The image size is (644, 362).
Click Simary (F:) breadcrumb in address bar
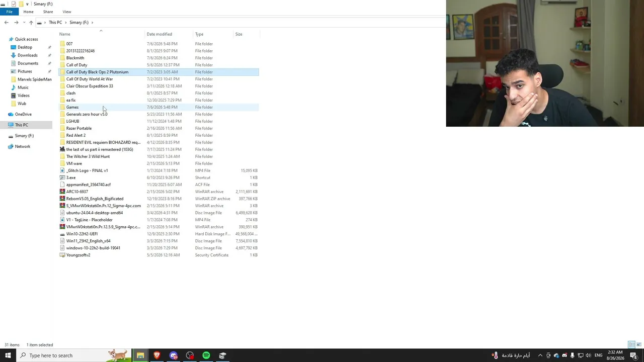(x=79, y=22)
